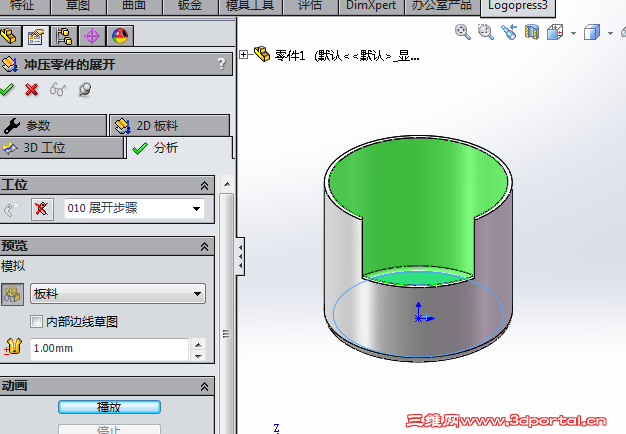The width and height of the screenshot is (626, 434).
Task: Click the thickness offset icon beside 1.00mm
Action: click(x=13, y=347)
